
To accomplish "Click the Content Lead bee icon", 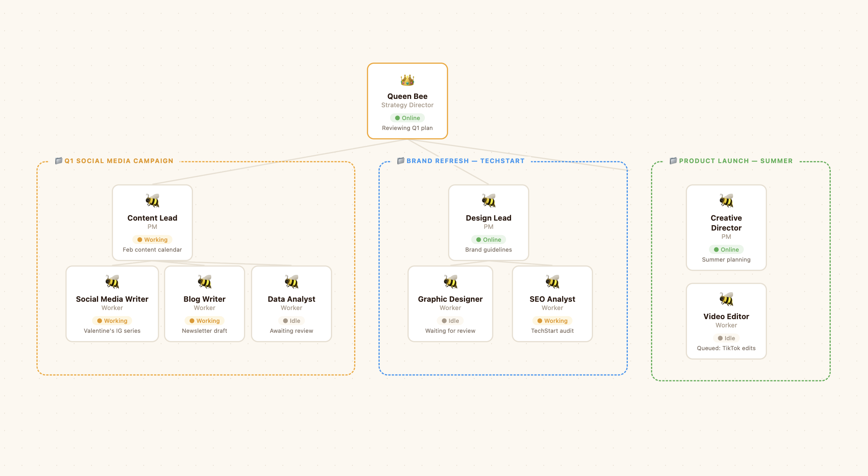I will (x=152, y=200).
